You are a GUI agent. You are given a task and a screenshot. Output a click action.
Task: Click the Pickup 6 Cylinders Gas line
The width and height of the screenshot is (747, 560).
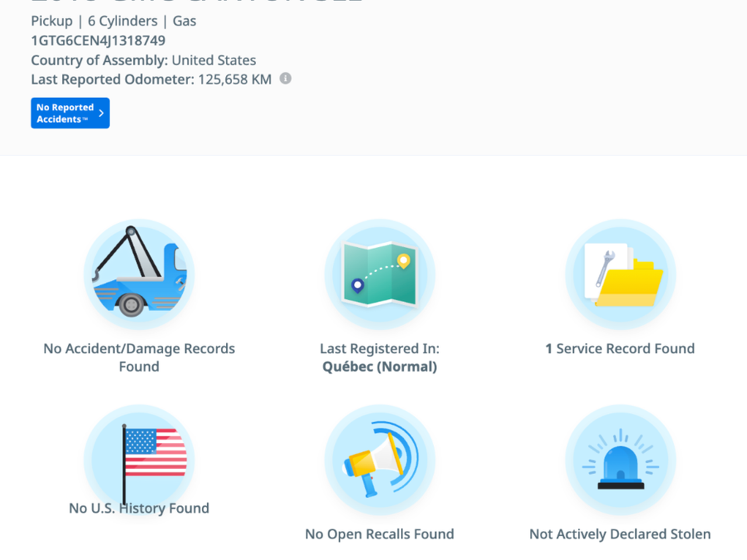[113, 21]
